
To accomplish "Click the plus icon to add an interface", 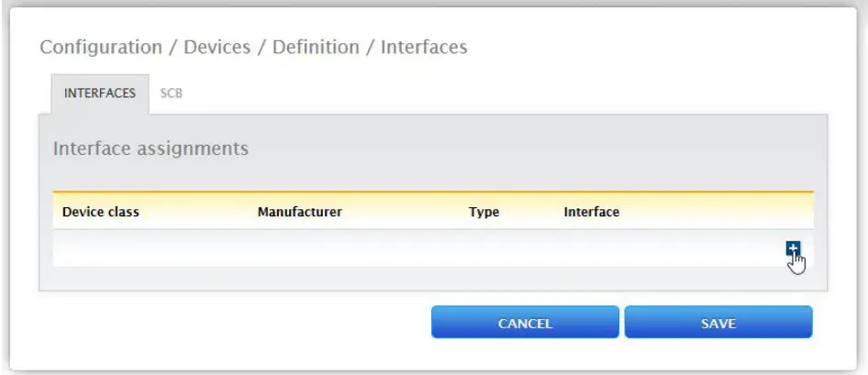I will click(794, 249).
